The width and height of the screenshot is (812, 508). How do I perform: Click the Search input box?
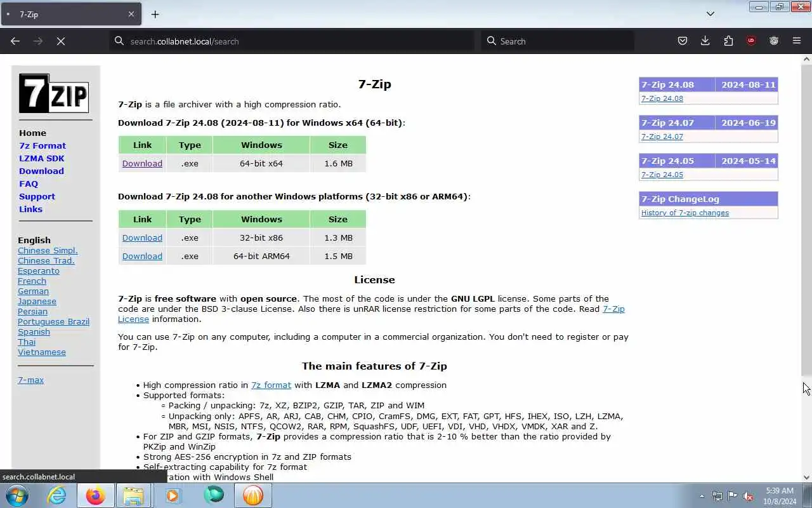click(558, 41)
